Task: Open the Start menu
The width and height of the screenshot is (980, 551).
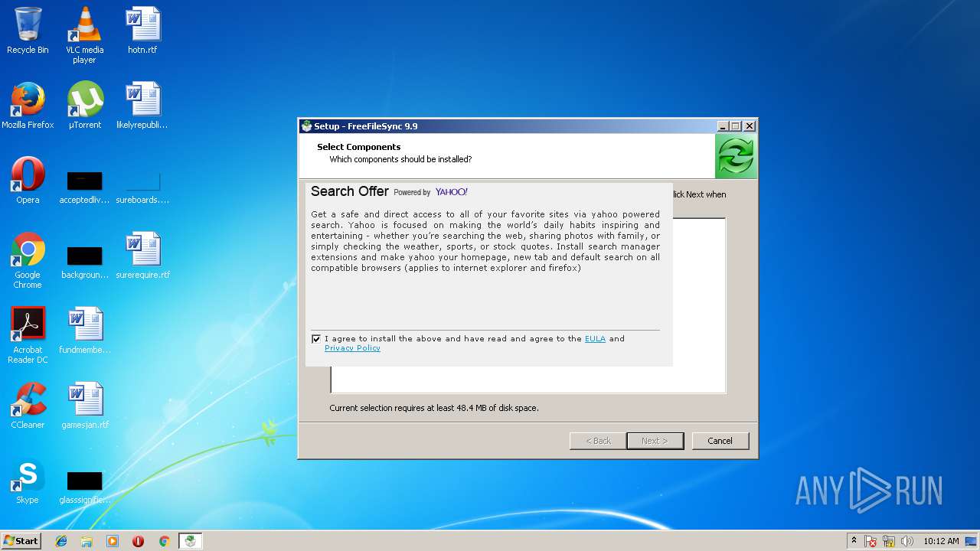Action: pyautogui.click(x=21, y=541)
